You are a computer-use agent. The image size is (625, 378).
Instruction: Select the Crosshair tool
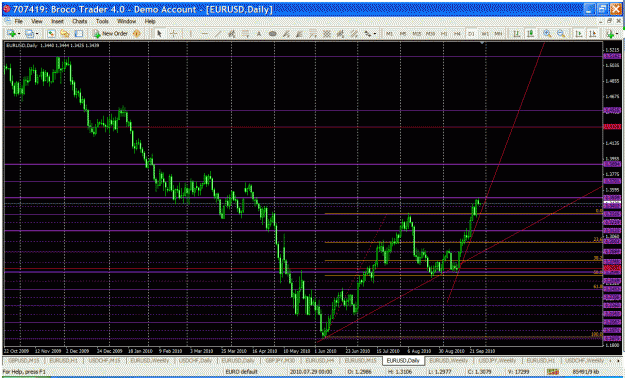coord(173,34)
